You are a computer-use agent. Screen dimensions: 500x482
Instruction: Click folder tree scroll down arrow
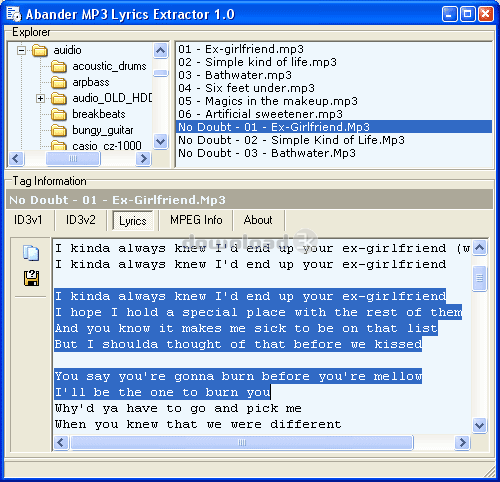click(161, 142)
